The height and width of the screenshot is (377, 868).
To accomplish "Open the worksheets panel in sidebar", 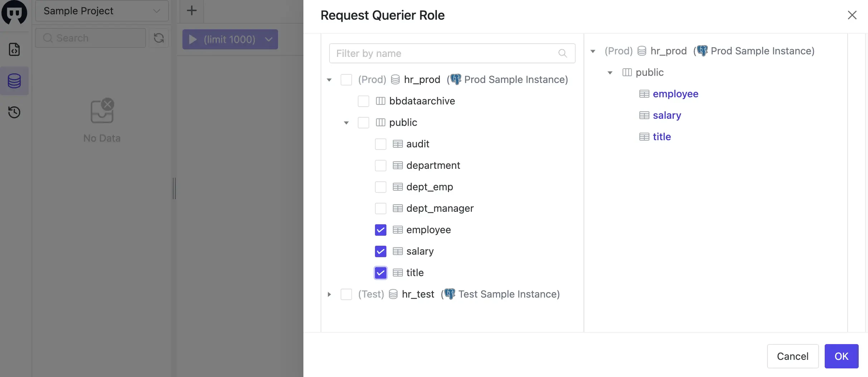I will coord(14,49).
